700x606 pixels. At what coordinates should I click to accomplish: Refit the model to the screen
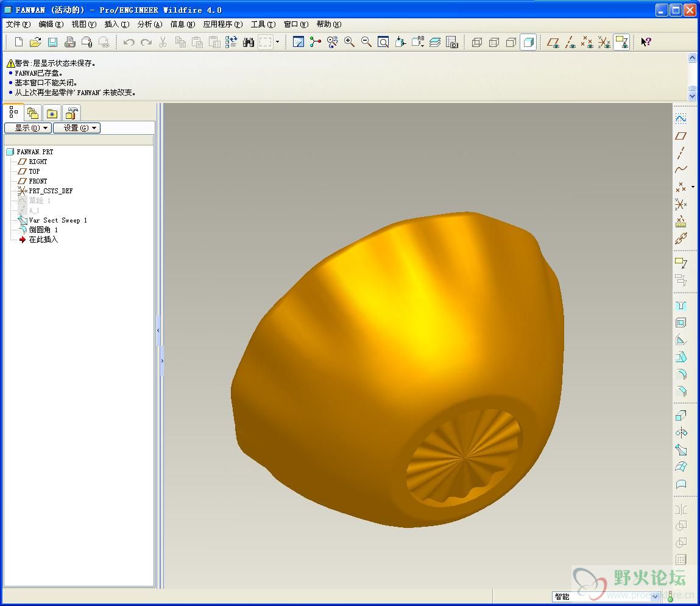point(383,42)
